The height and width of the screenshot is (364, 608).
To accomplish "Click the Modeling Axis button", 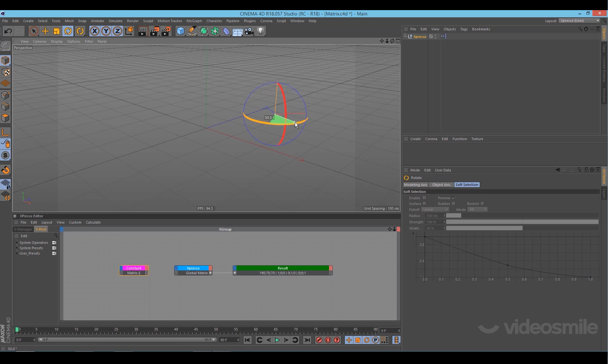I will click(415, 185).
